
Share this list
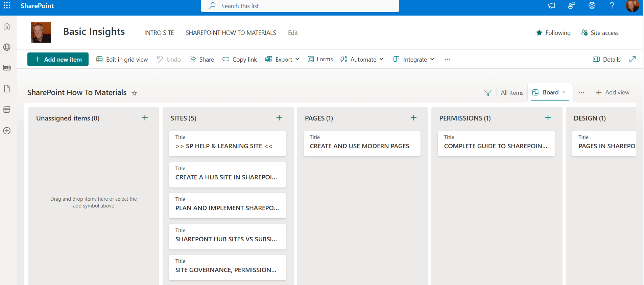coord(202,60)
